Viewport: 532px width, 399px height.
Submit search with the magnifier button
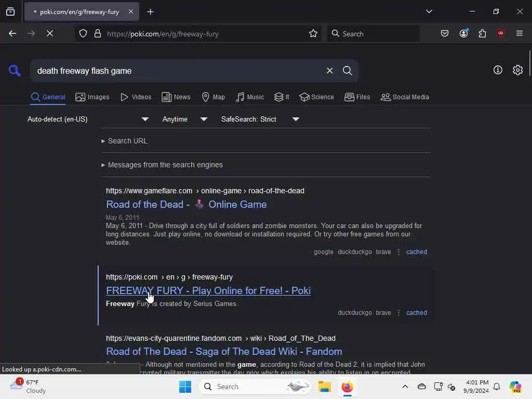(x=347, y=71)
